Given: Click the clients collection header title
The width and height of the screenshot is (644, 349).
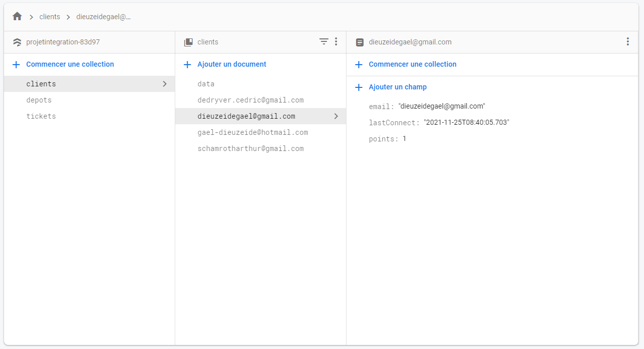Looking at the screenshot, I should click(x=208, y=42).
